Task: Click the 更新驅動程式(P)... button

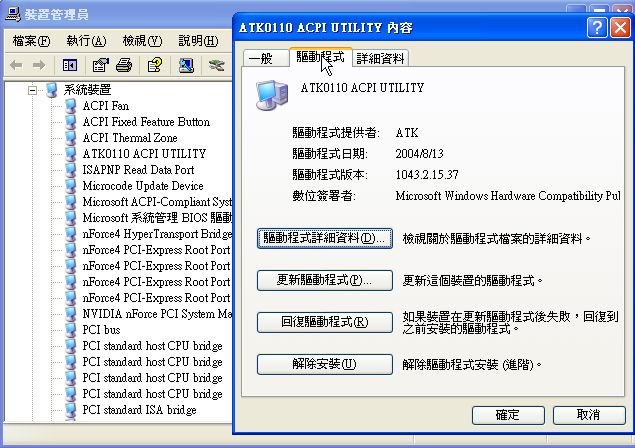Action: tap(324, 280)
